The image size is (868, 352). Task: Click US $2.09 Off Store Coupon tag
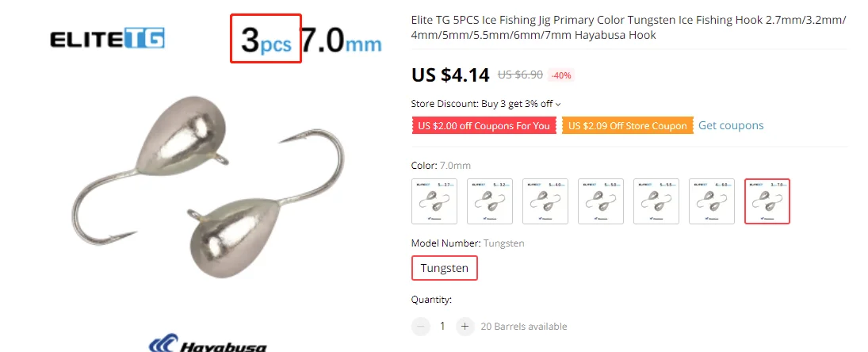[x=628, y=125]
